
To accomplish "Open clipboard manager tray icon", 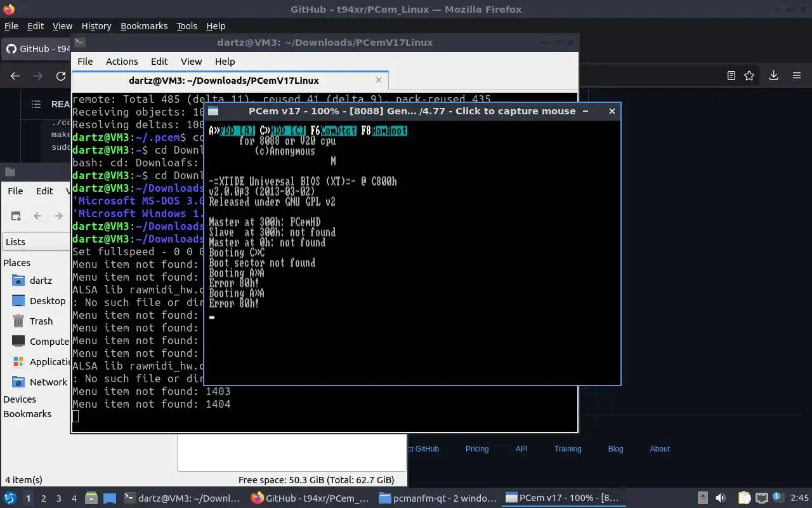I will (x=744, y=498).
